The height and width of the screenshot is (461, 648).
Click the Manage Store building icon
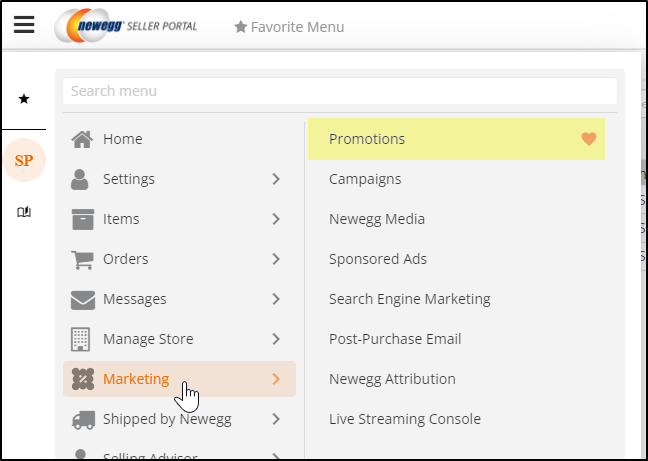pos(81,339)
